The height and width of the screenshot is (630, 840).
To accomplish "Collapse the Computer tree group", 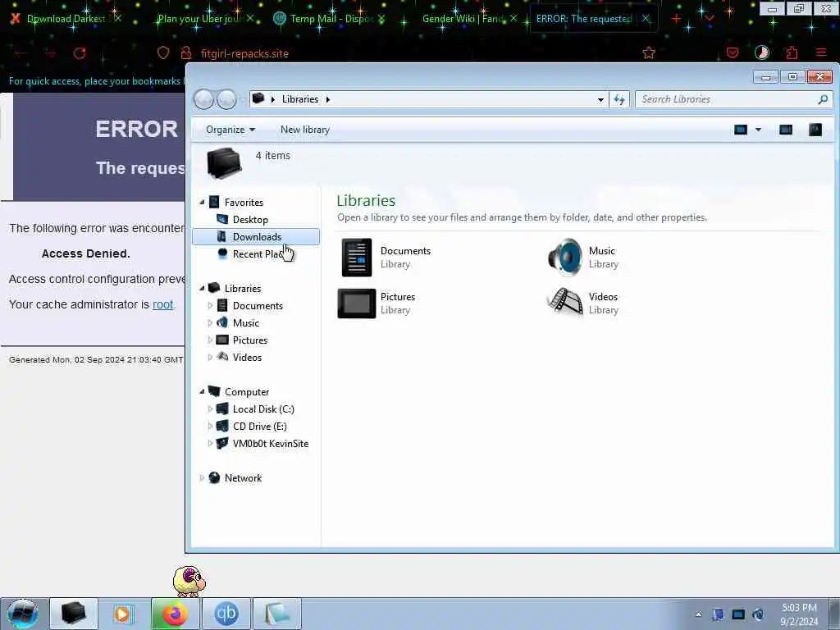I will (202, 391).
